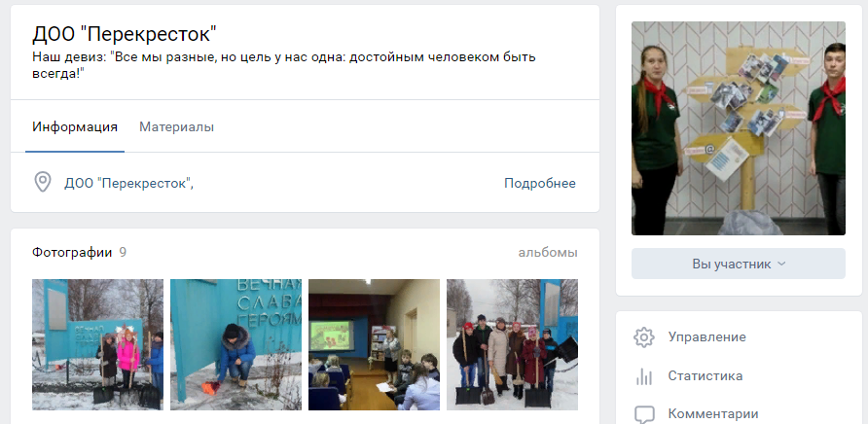
Task: Click the Управление menu item text
Action: (706, 337)
